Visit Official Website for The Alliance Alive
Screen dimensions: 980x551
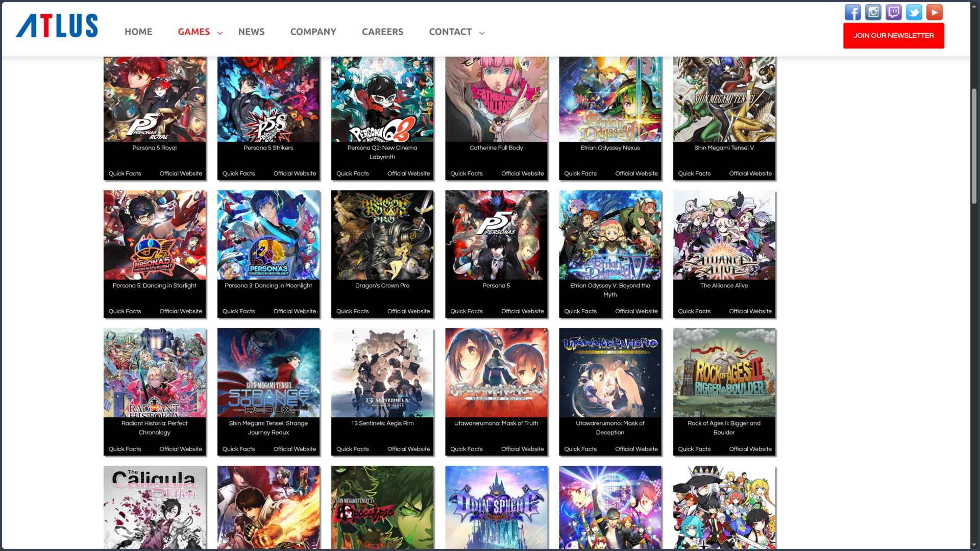pos(750,311)
